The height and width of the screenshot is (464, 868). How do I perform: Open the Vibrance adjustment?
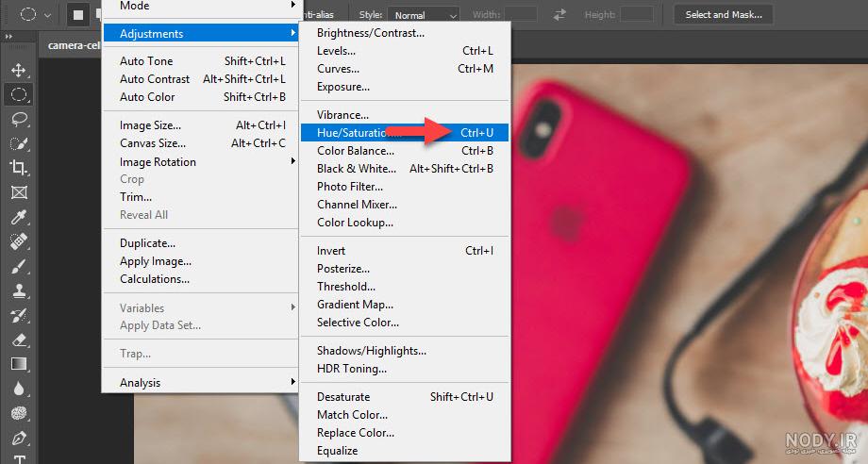coord(405,115)
